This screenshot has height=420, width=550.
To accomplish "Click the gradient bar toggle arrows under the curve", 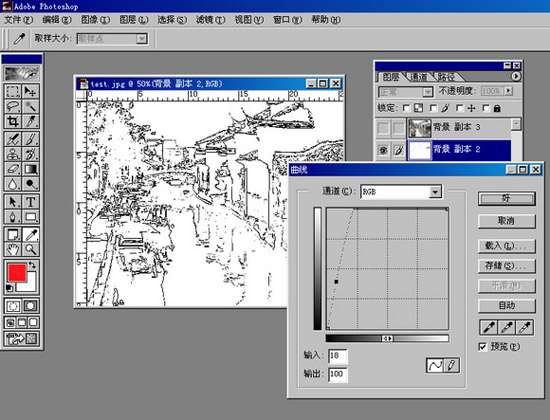I will 387,339.
